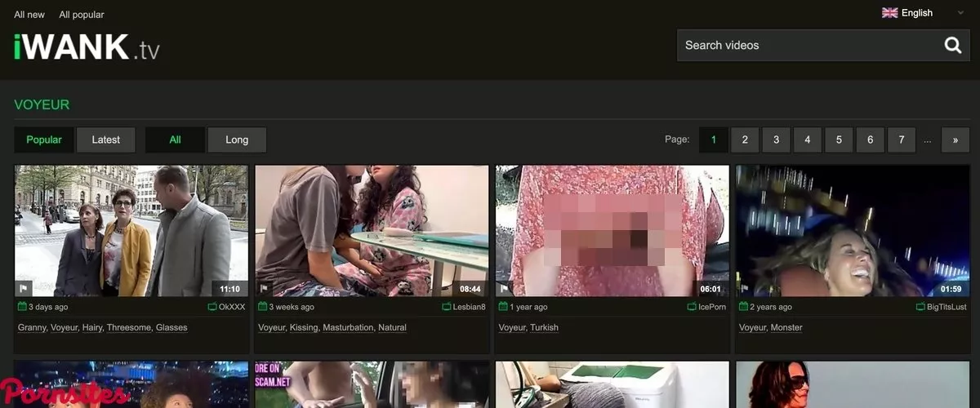This screenshot has height=408, width=980.
Task: Expand the language selector arrow
Action: (960, 13)
